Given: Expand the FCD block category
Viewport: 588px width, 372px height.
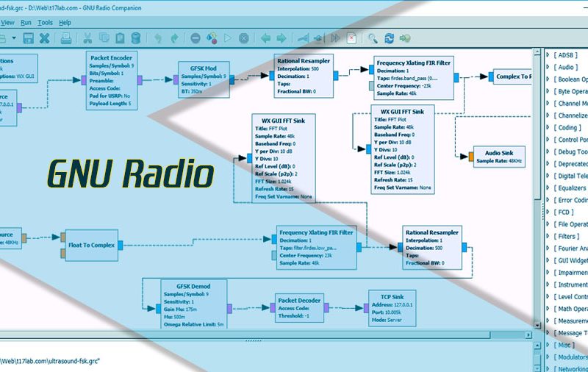Looking at the screenshot, I should click(x=548, y=212).
